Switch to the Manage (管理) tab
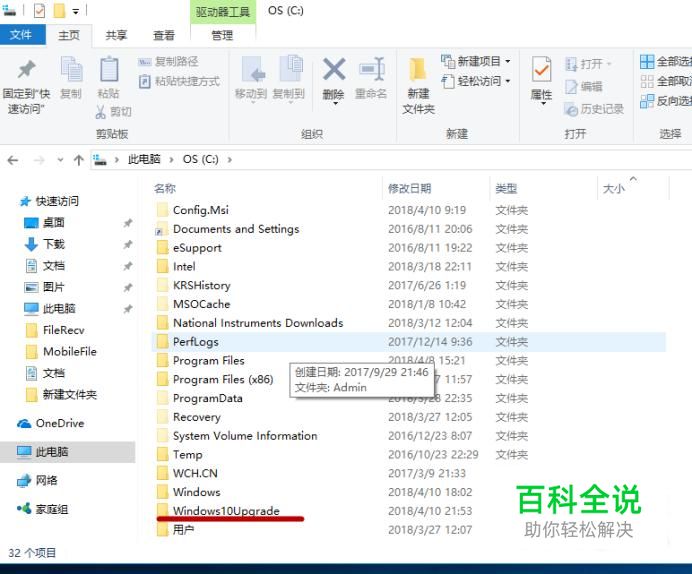The image size is (692, 574). click(x=222, y=35)
